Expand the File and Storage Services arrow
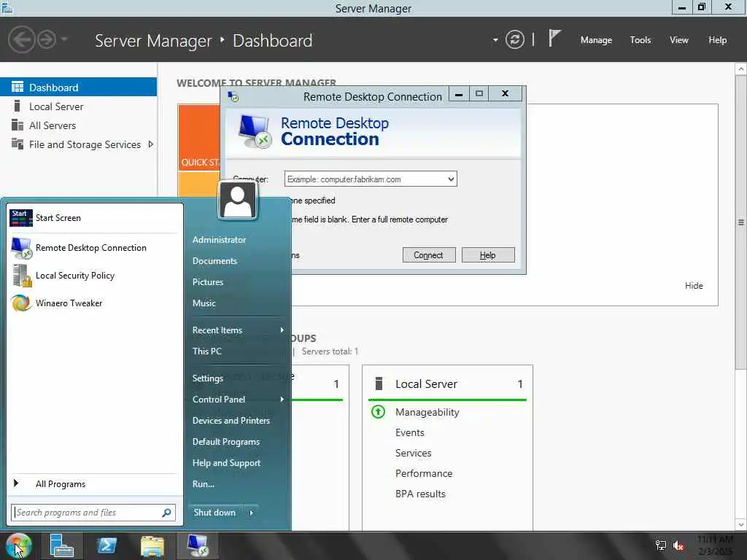747x560 pixels. coord(150,144)
